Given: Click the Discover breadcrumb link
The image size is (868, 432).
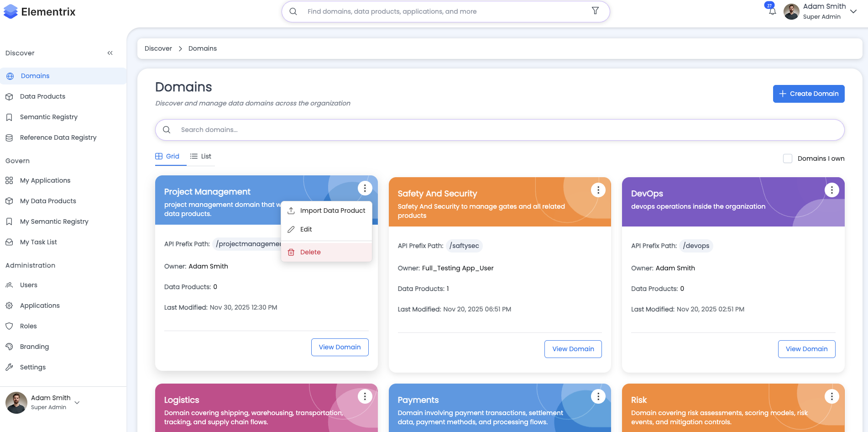Looking at the screenshot, I should pos(158,48).
